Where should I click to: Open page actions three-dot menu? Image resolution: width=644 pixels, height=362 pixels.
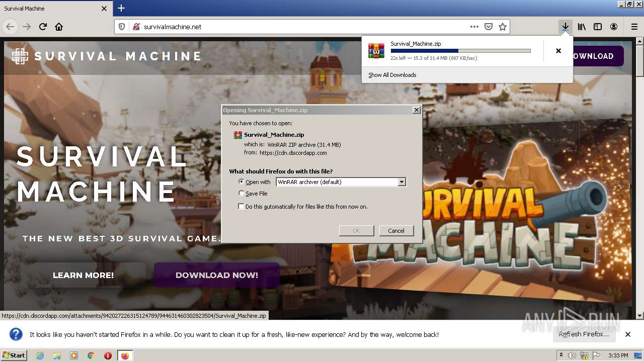[x=474, y=27]
